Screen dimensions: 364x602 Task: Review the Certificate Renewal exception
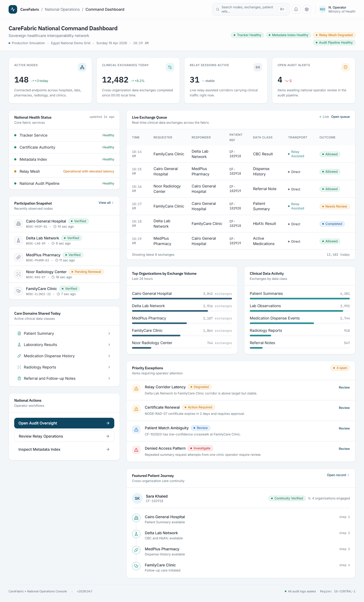click(x=344, y=408)
